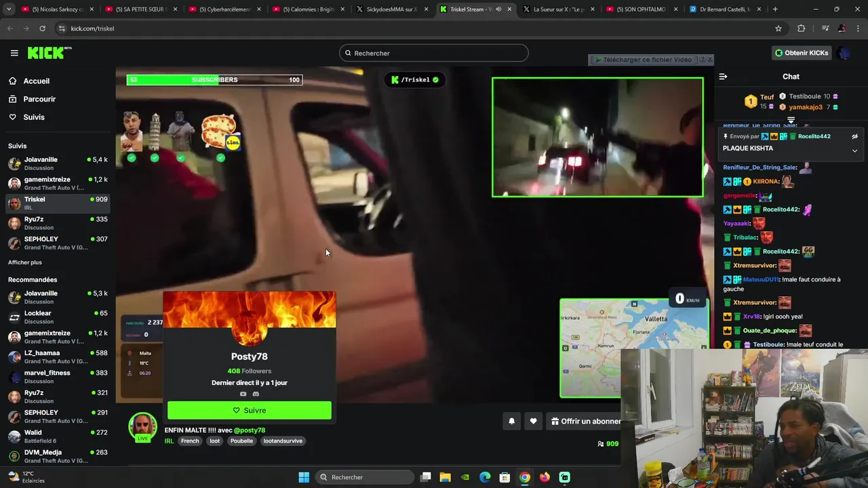Click the subscribers goal progress bar
The width and height of the screenshot is (868, 488).
214,80
